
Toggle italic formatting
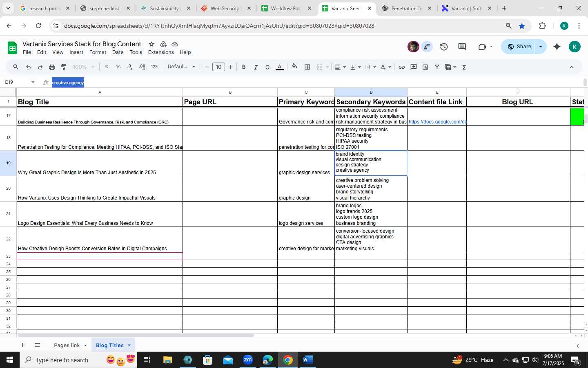[256, 67]
